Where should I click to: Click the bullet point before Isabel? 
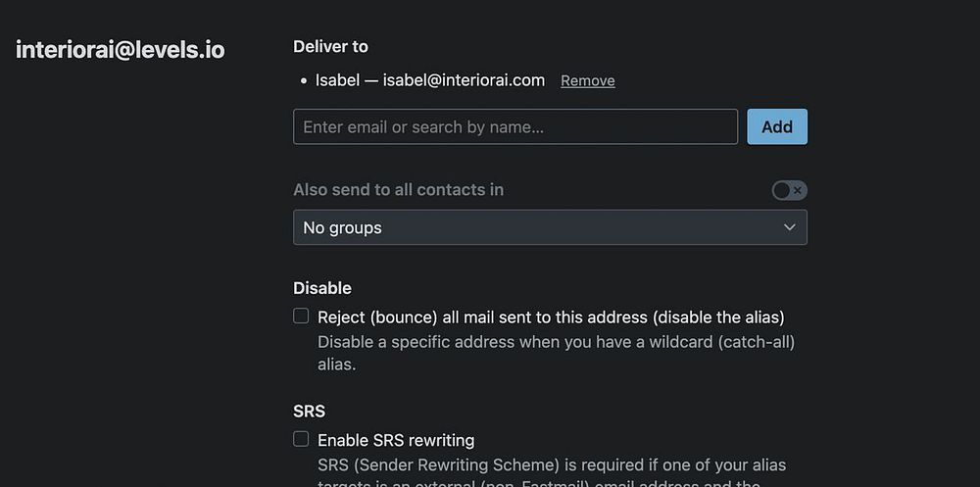coord(304,81)
